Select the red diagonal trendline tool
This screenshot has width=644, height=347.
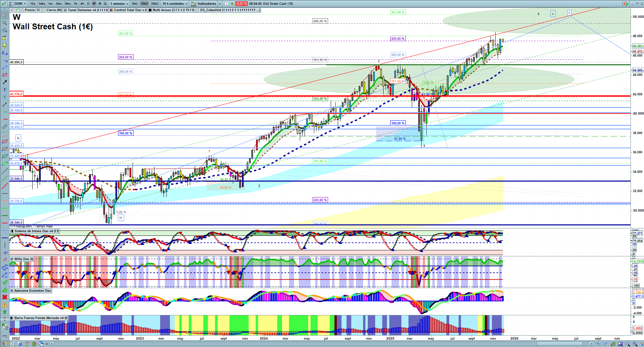5,186
